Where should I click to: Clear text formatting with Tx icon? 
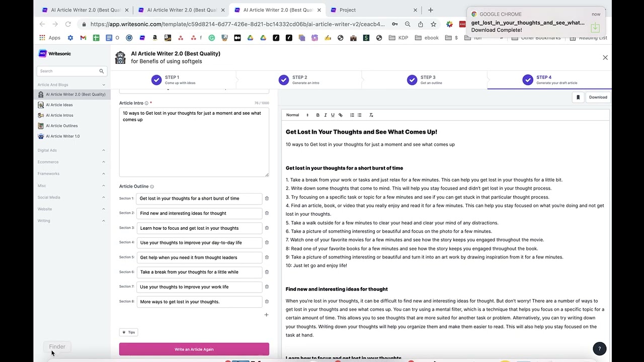pyautogui.click(x=371, y=115)
